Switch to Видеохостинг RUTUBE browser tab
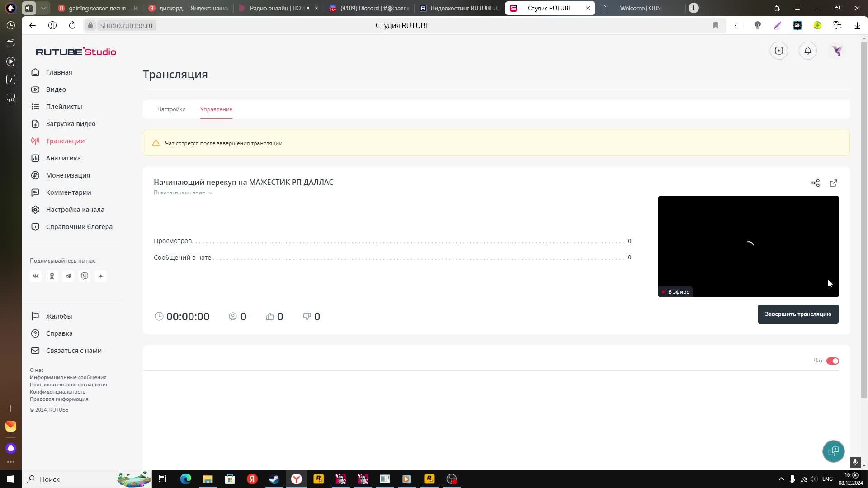The image size is (868, 488). tap(459, 8)
